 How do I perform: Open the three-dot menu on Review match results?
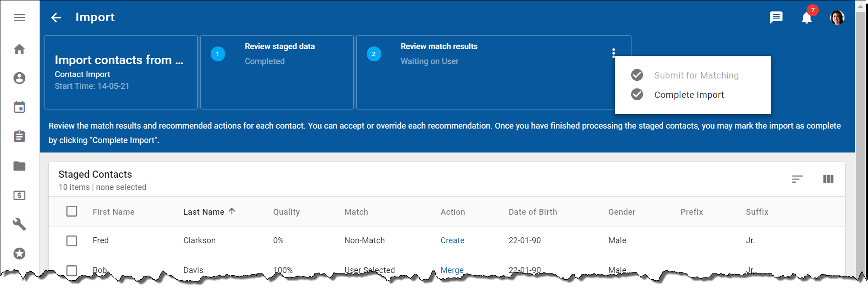613,53
